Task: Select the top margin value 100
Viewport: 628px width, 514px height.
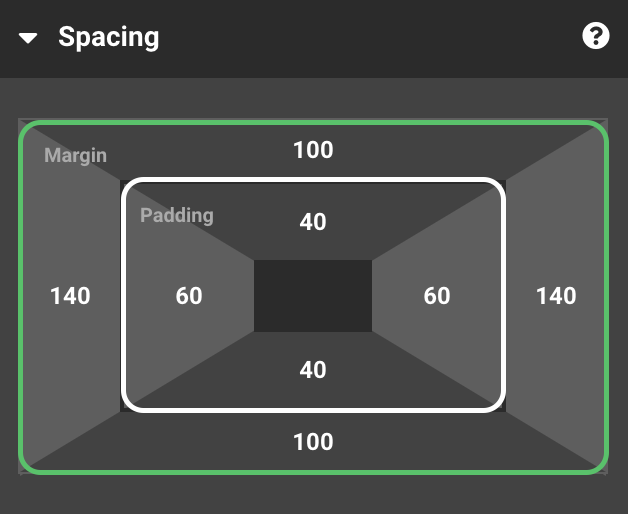Action: click(x=313, y=150)
